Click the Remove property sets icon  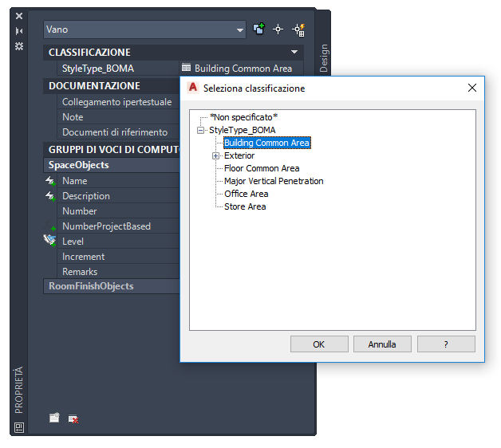tap(73, 419)
